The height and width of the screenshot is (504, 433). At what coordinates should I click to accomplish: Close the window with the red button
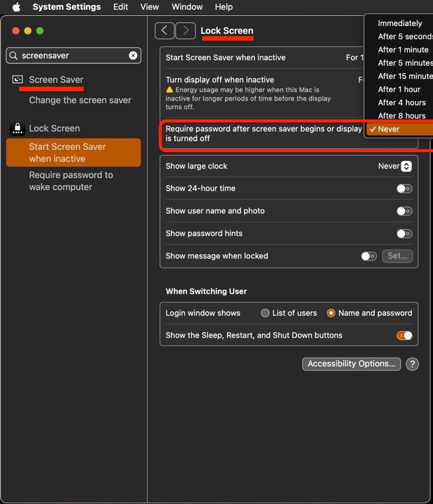16,31
